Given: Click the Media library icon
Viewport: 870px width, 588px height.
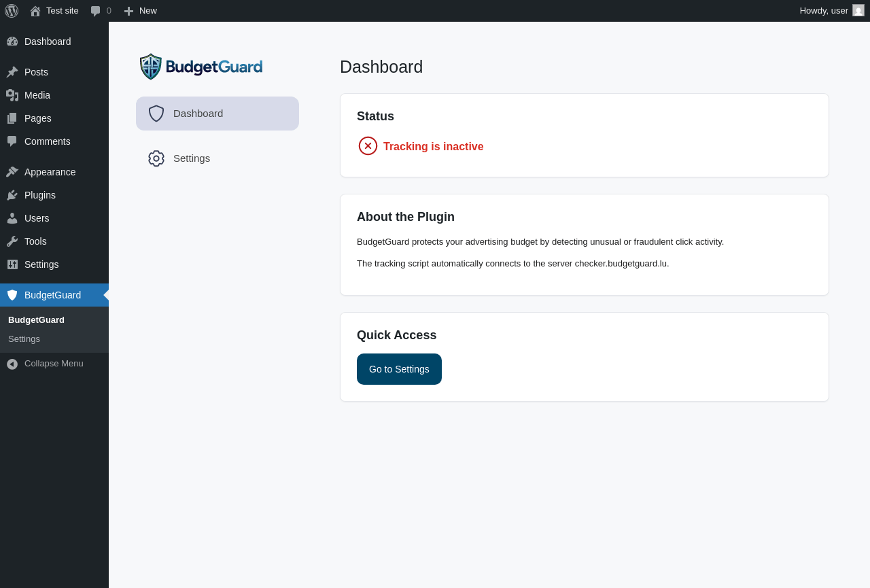Looking at the screenshot, I should (x=12, y=95).
